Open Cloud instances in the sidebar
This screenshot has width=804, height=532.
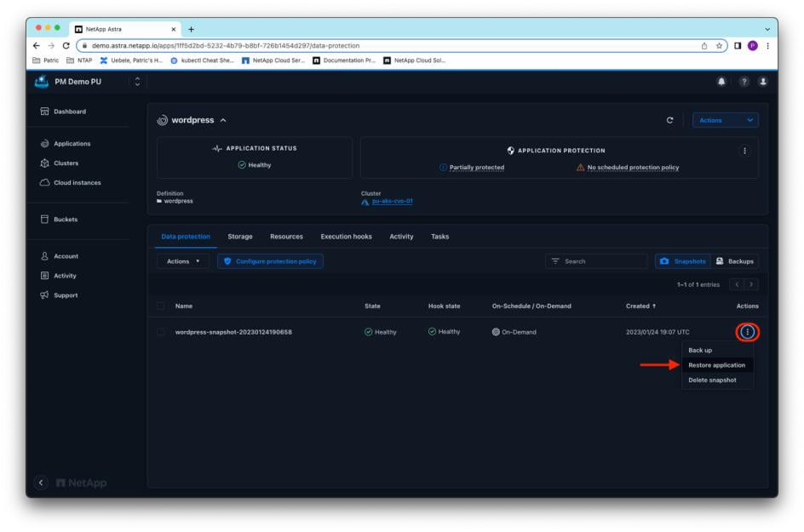pos(70,182)
